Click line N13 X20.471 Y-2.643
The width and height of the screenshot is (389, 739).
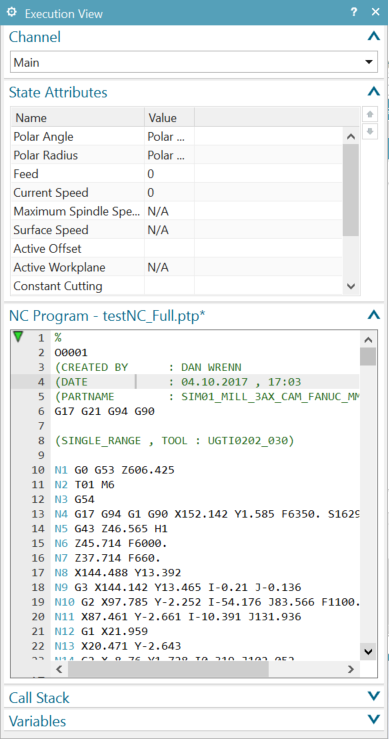click(x=117, y=646)
